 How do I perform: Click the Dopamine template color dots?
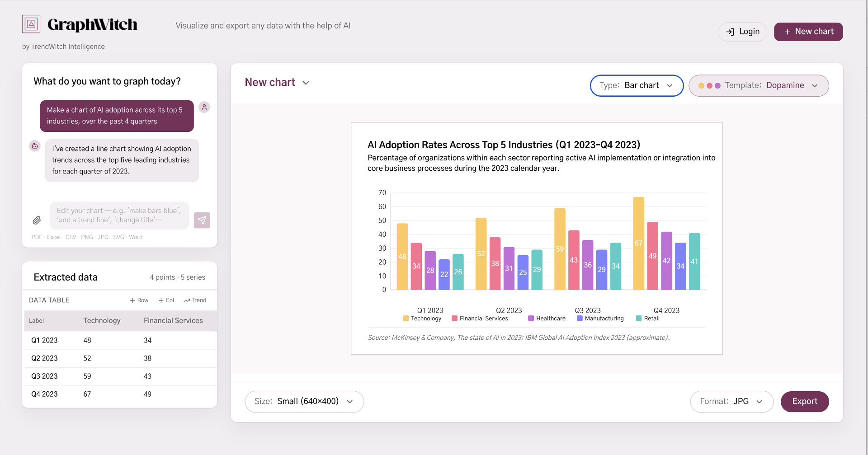click(709, 85)
